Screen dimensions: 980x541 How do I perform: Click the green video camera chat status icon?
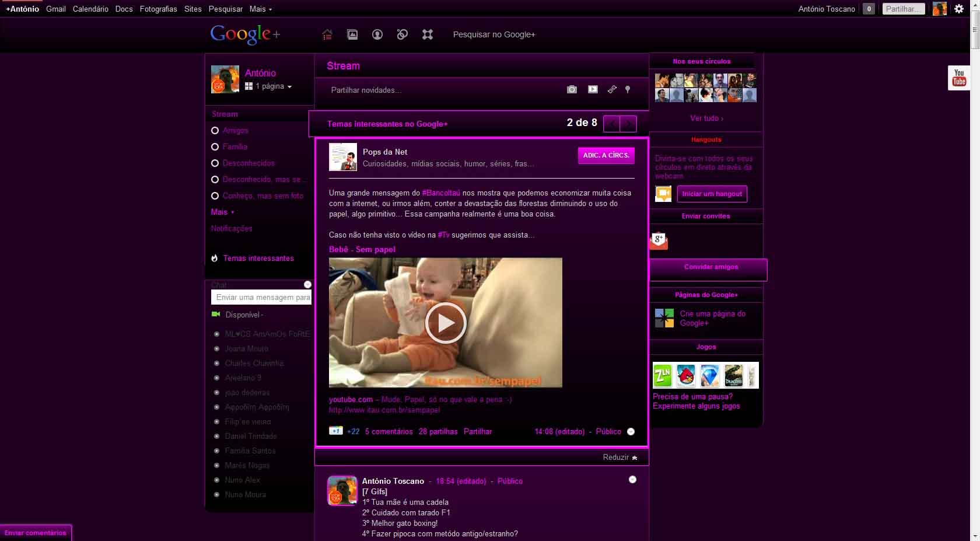[216, 314]
